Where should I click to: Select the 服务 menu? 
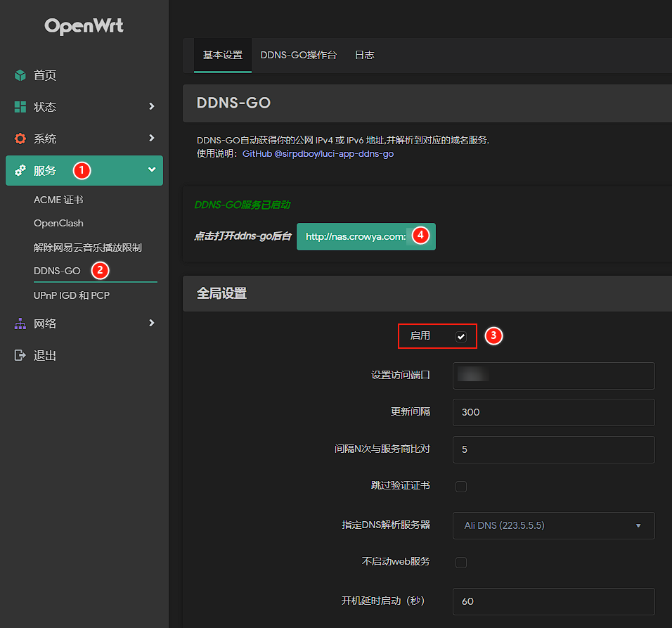click(x=84, y=171)
